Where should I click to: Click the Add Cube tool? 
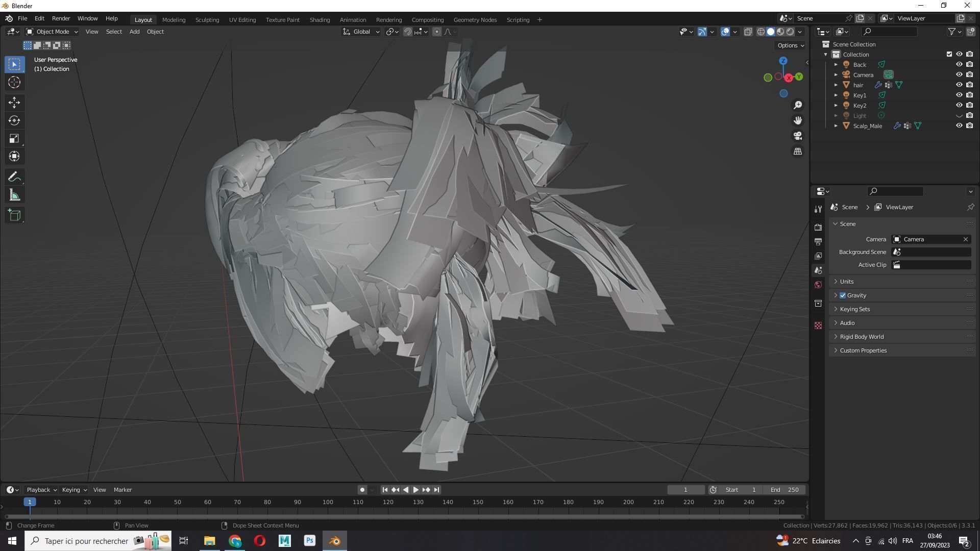pyautogui.click(x=14, y=215)
